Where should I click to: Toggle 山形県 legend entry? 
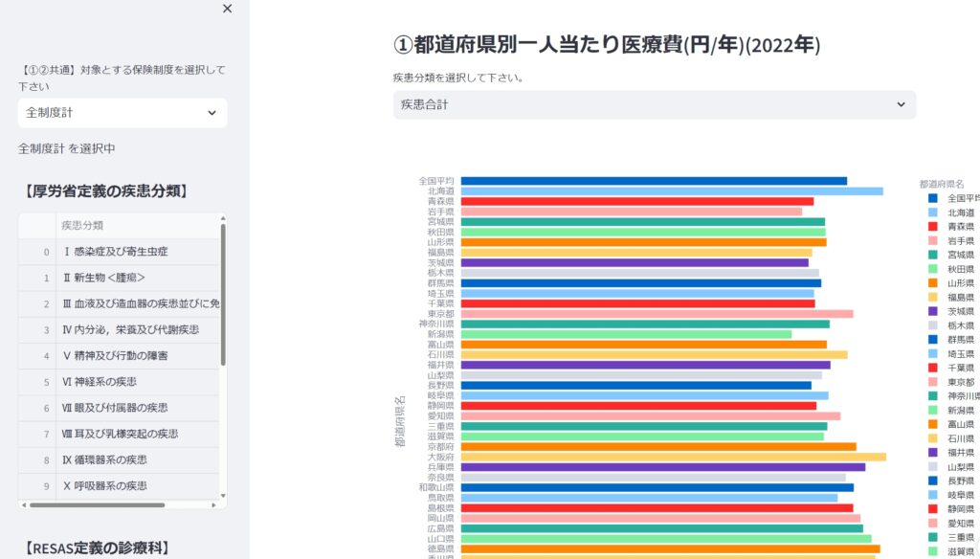coord(951,283)
